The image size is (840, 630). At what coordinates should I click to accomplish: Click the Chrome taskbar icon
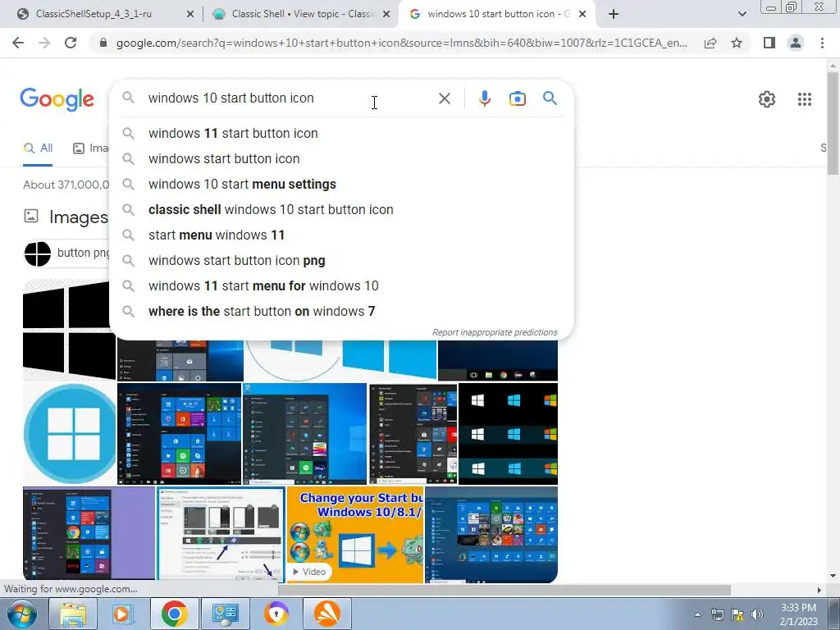(x=174, y=614)
